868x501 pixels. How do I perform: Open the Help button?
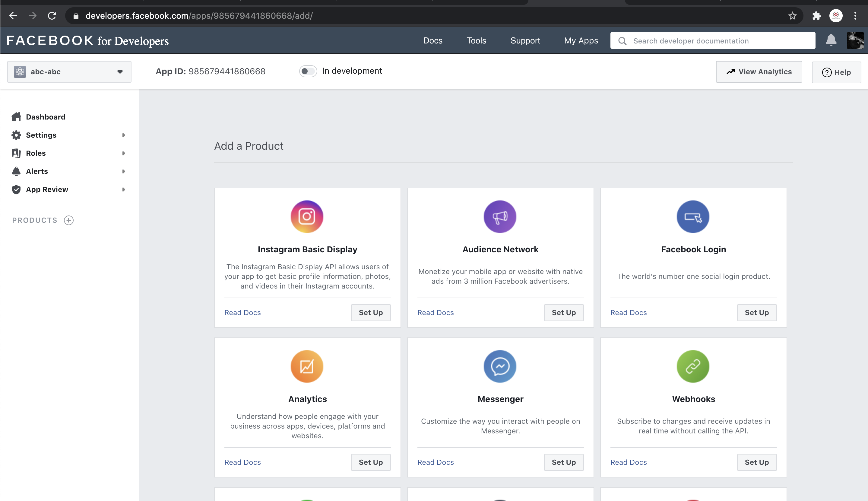coord(836,72)
